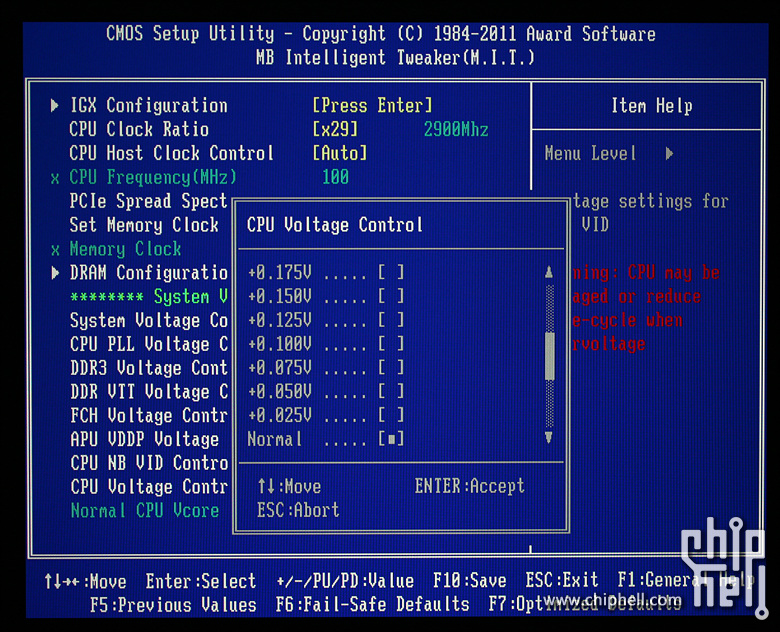Select the Normal voltage option checkbox
The width and height of the screenshot is (780, 632).
(391, 439)
